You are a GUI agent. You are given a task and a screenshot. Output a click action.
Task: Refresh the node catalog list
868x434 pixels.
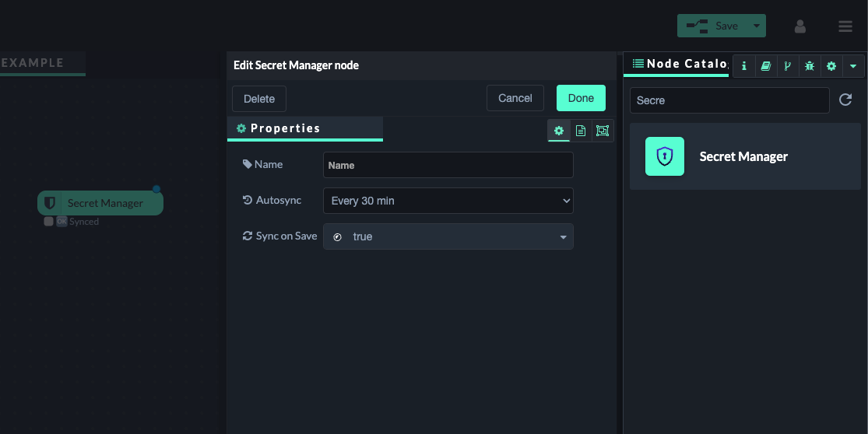tap(845, 100)
